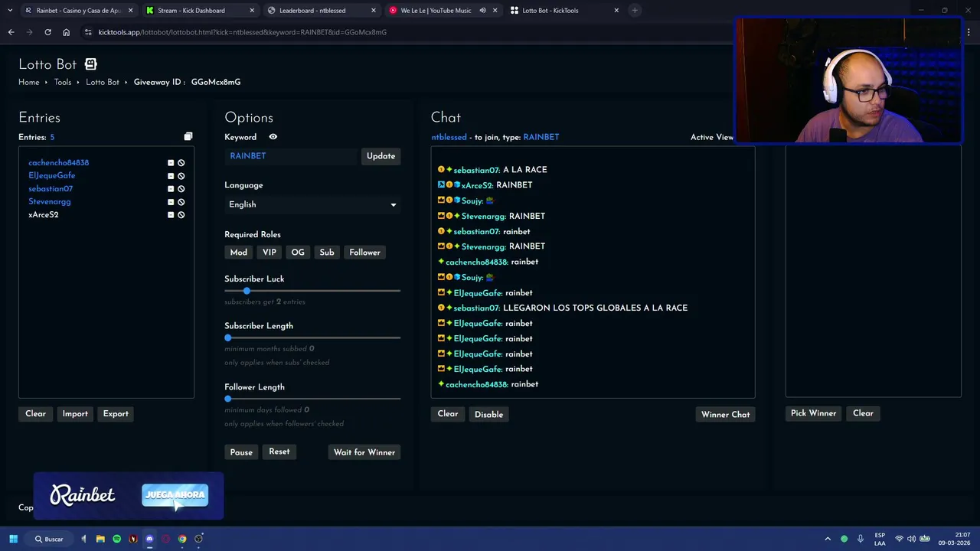Viewport: 980px width, 551px height.
Task: Remove ElJequeGafe with the minus icon
Action: pos(171,176)
